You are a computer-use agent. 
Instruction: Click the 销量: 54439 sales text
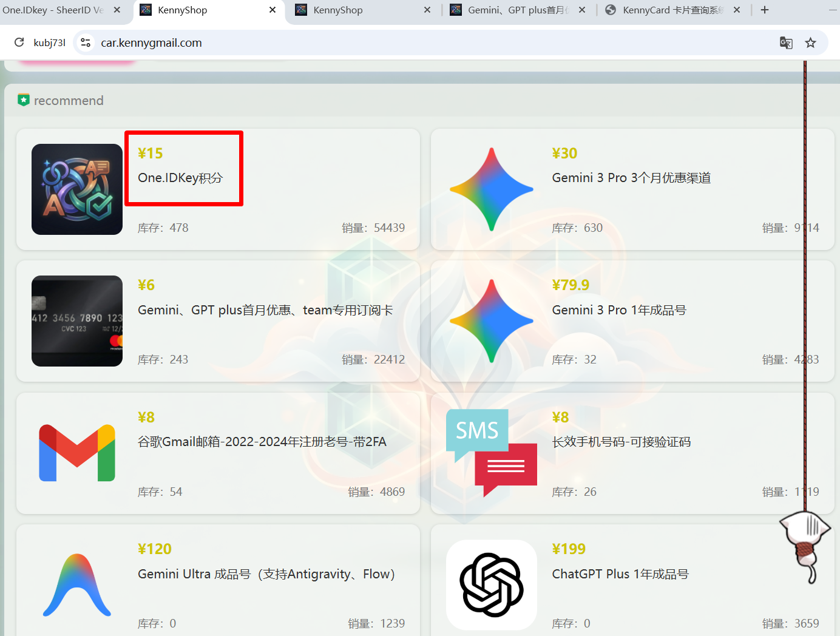click(x=373, y=228)
